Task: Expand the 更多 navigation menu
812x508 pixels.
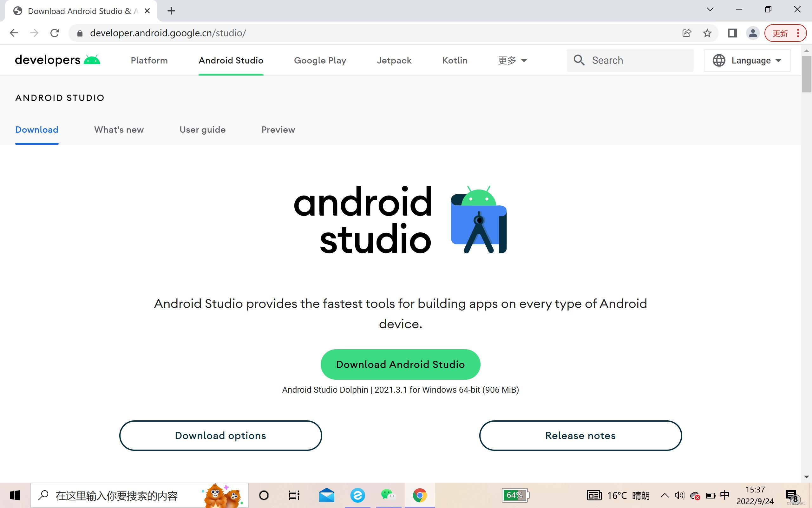Action: click(x=512, y=60)
